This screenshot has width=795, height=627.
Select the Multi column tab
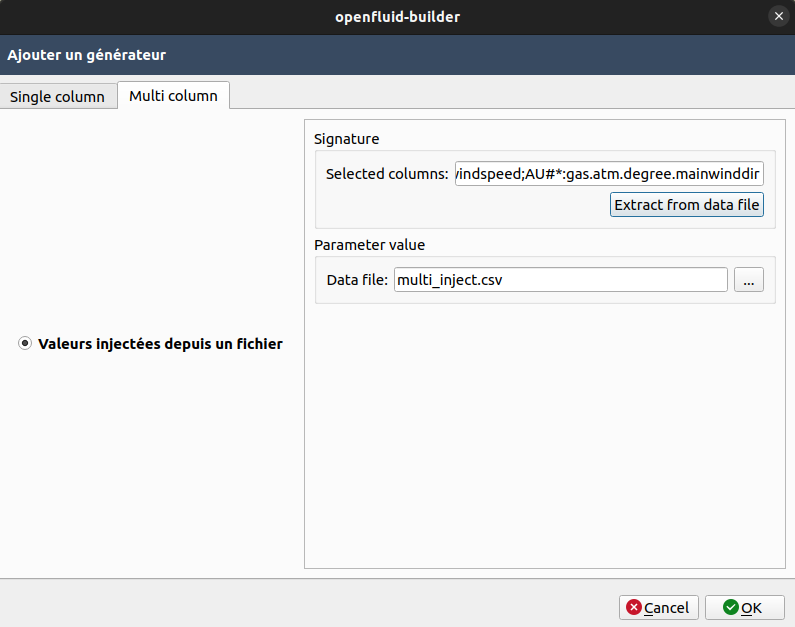pyautogui.click(x=173, y=96)
